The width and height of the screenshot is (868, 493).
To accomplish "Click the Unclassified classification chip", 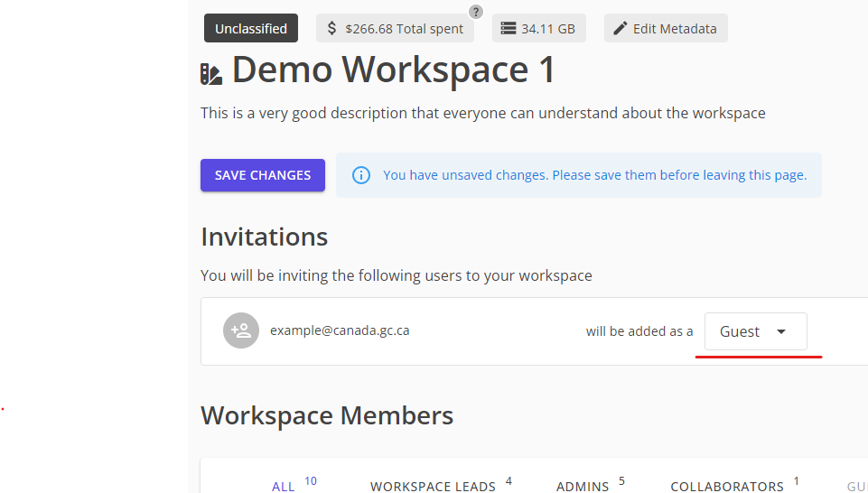I will point(251,29).
